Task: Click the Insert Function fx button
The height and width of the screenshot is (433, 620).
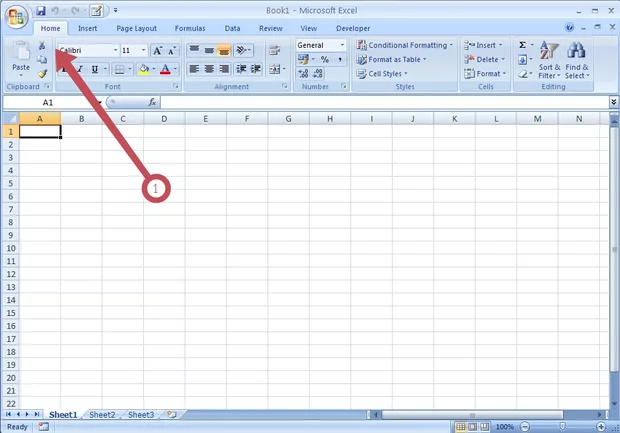Action: (152, 102)
